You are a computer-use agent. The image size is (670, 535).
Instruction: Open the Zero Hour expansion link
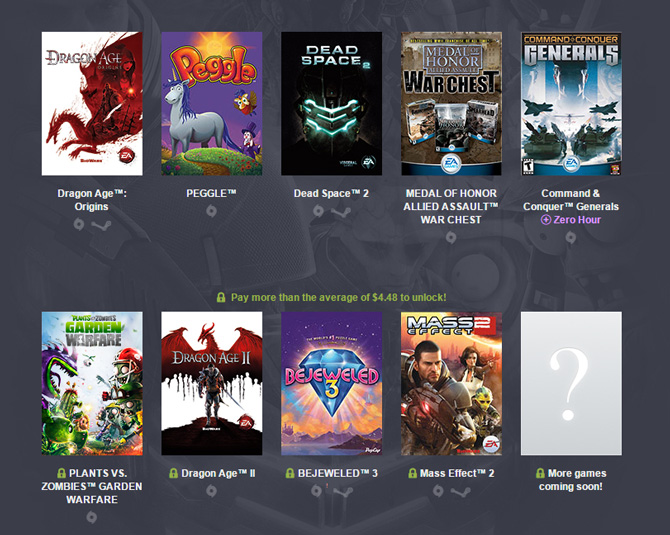click(x=577, y=220)
